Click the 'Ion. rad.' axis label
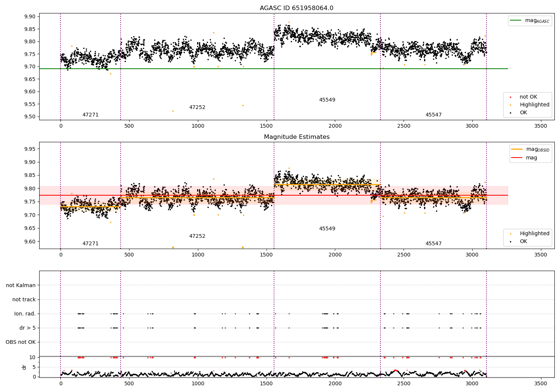Image resolution: width=560 pixels, height=392 pixels. point(25,314)
